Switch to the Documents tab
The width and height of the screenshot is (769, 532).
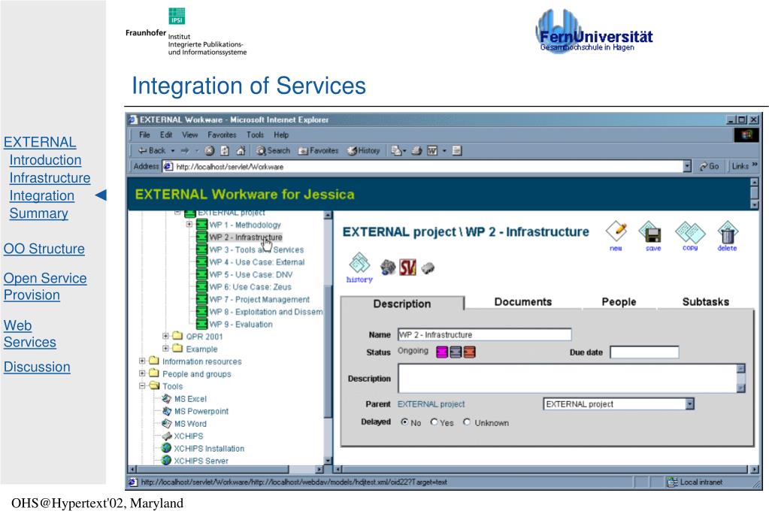tap(522, 302)
